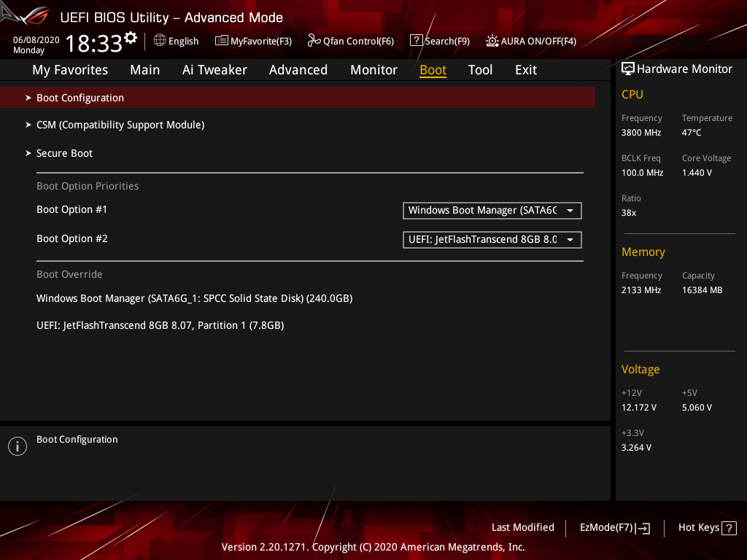The width and height of the screenshot is (747, 560).
Task: Click Last Modified
Action: pos(522,528)
